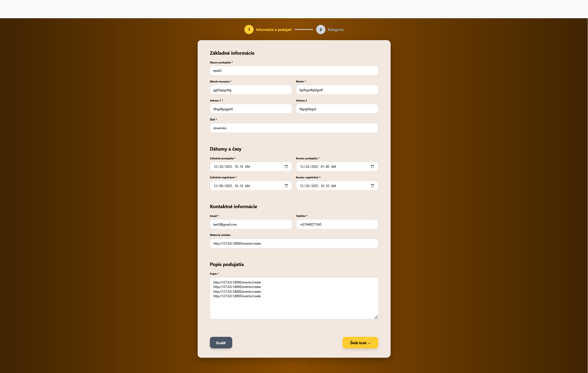
Task: Click the Štát input containing slovensko
Action: pos(294,128)
